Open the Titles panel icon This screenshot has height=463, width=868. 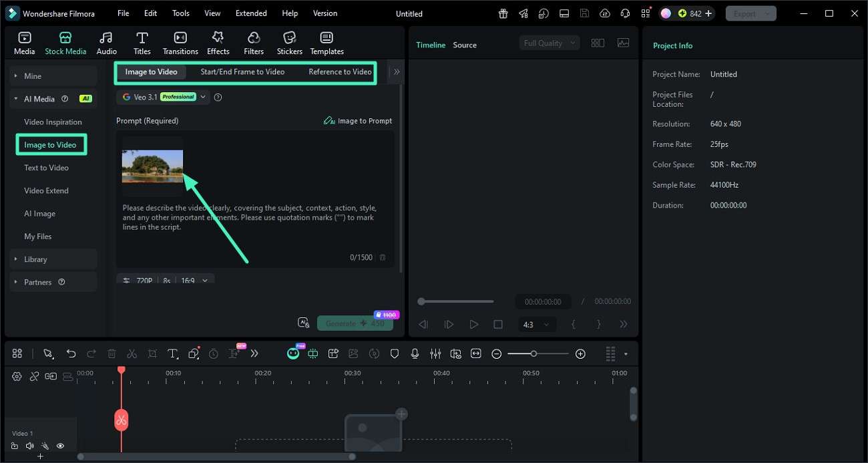142,43
